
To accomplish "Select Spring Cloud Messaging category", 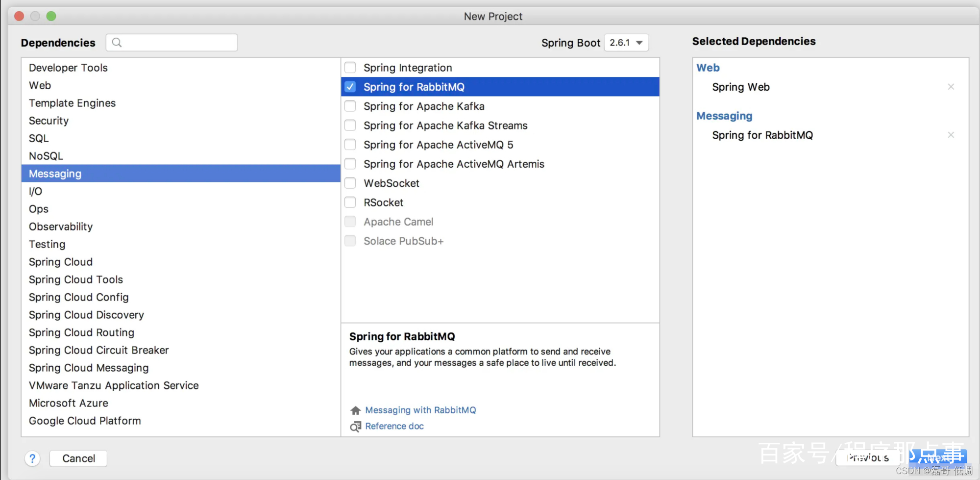I will pyautogui.click(x=181, y=368).
